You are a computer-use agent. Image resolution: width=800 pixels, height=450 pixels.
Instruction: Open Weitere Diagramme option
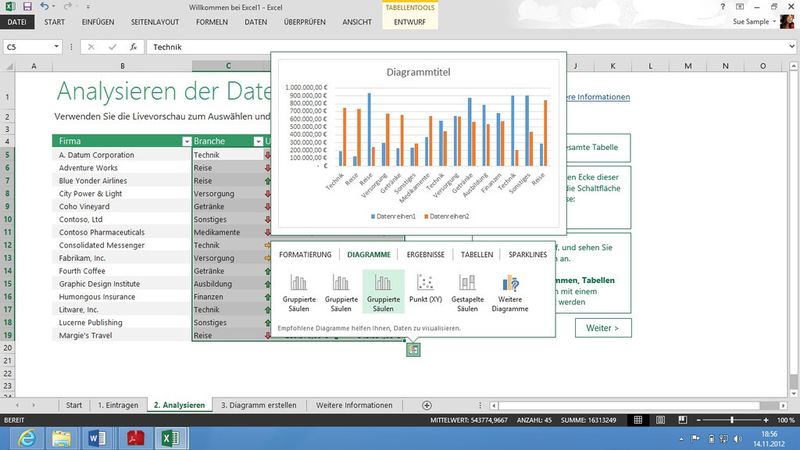[x=510, y=292]
